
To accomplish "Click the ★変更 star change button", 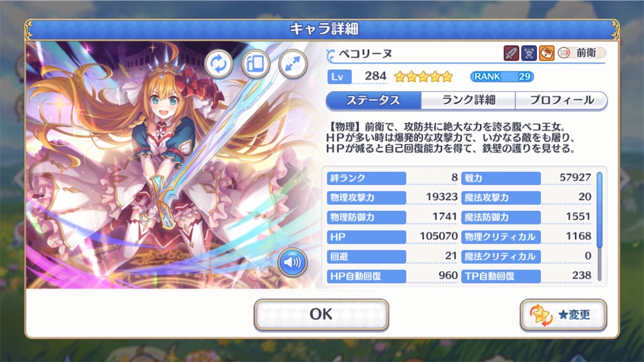I will click(563, 315).
